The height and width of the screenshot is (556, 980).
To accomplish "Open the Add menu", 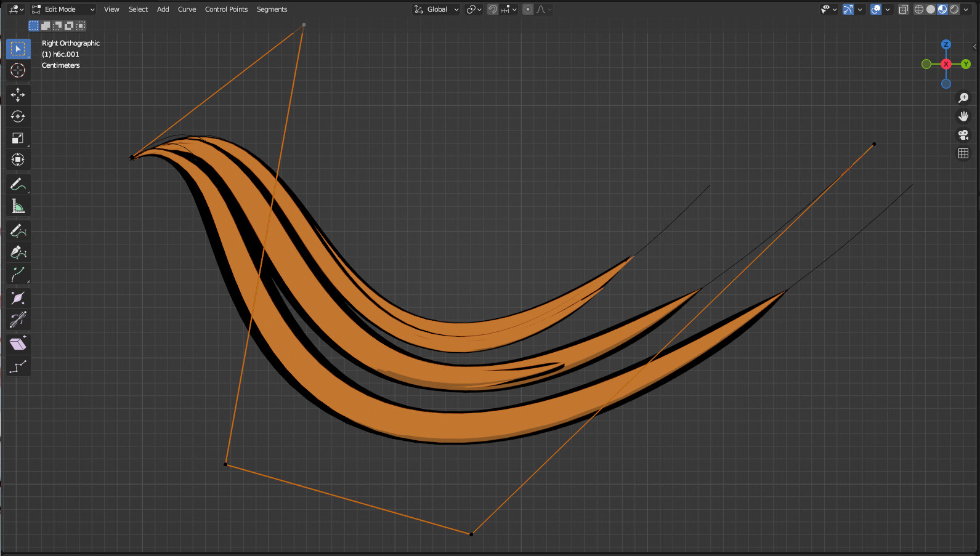I will [x=163, y=9].
